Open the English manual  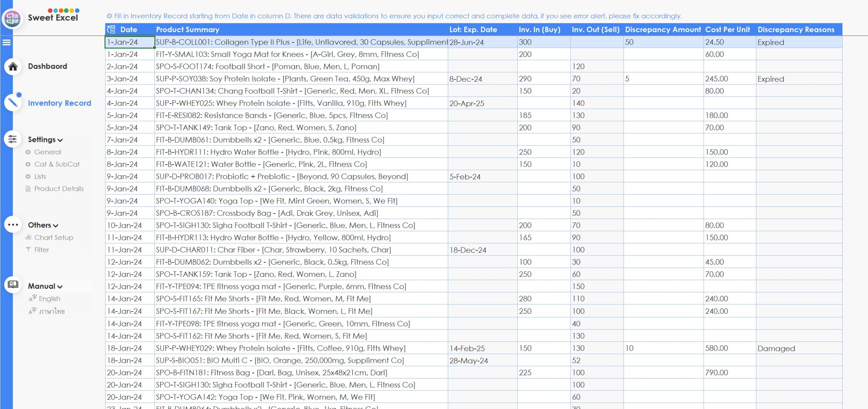click(x=50, y=299)
